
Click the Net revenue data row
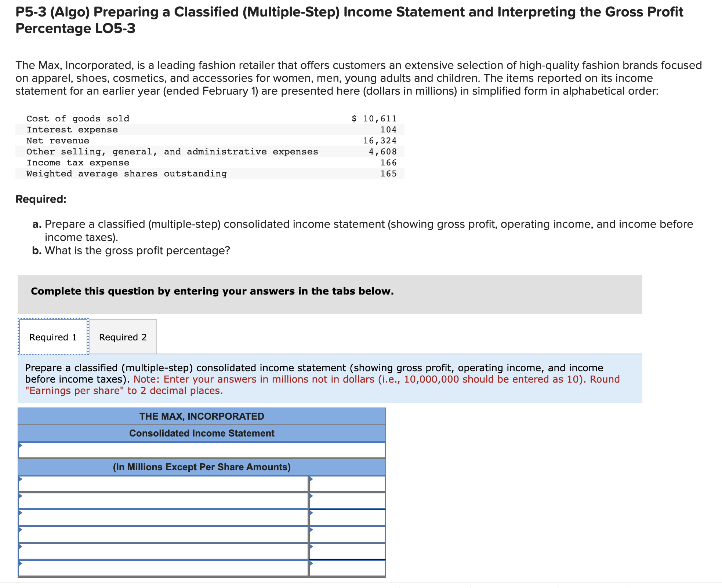coord(58,140)
